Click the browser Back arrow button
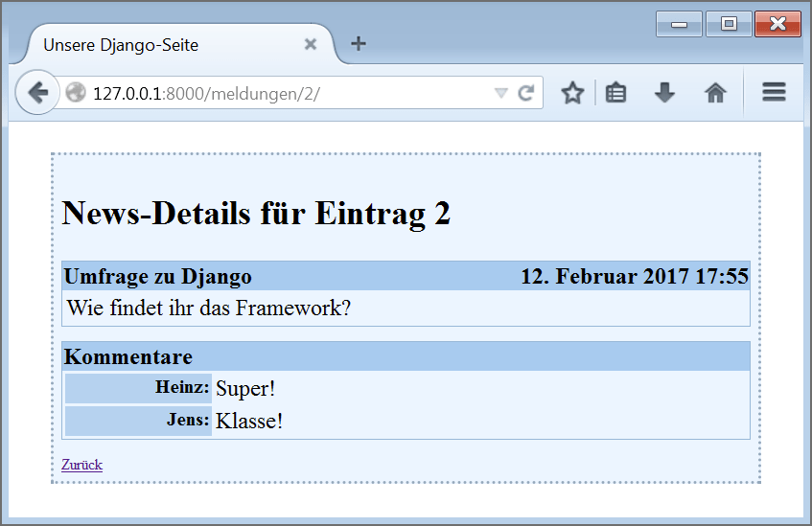Image resolution: width=812 pixels, height=526 pixels. [x=37, y=93]
